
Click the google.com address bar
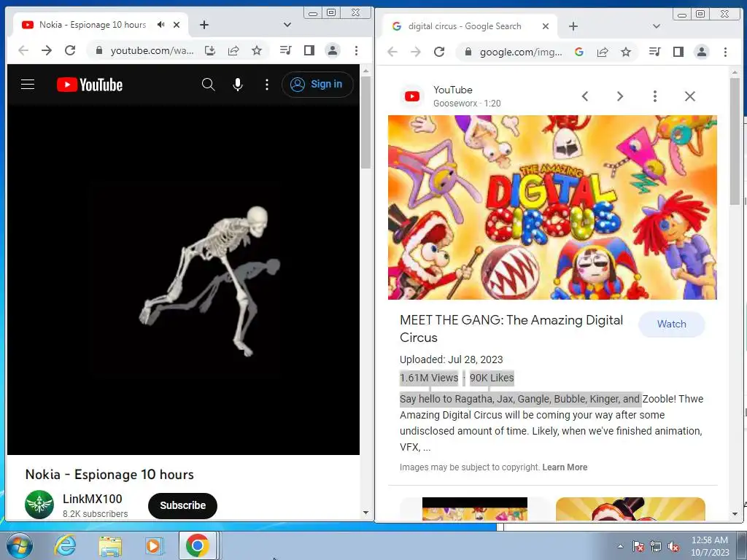click(521, 52)
